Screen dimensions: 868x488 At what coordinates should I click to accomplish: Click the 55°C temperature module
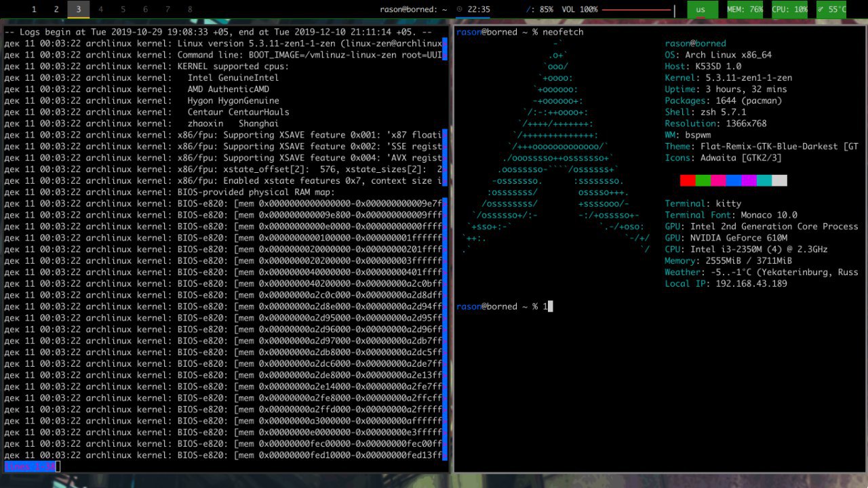[831, 9]
